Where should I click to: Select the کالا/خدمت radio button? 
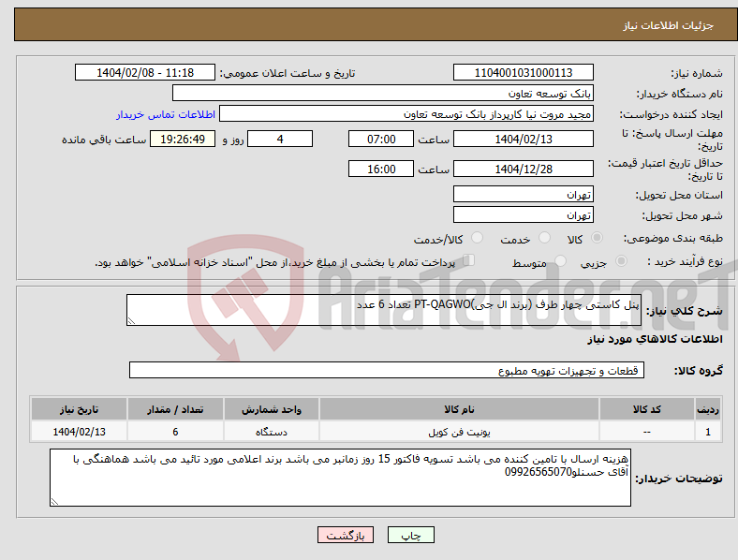point(477,238)
